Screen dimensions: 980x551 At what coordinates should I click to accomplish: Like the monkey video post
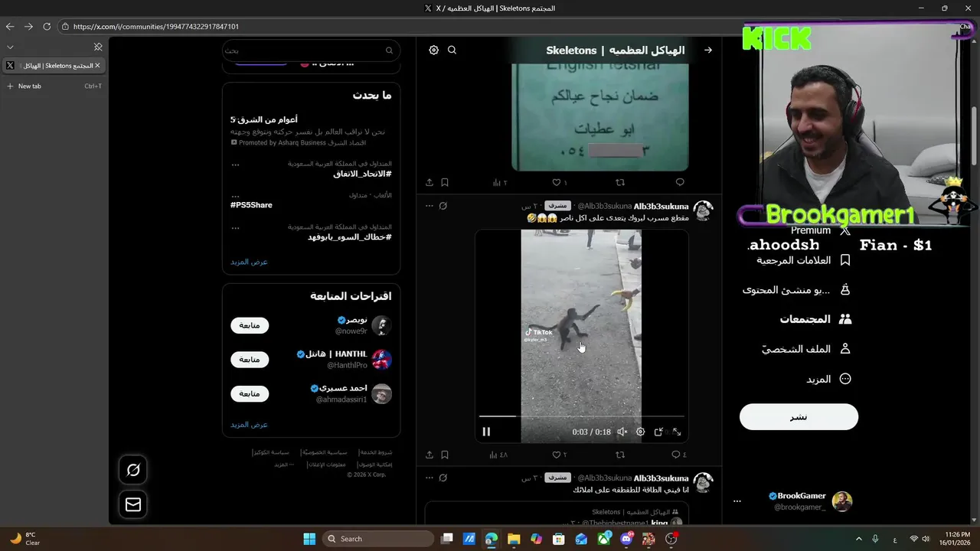click(560, 455)
